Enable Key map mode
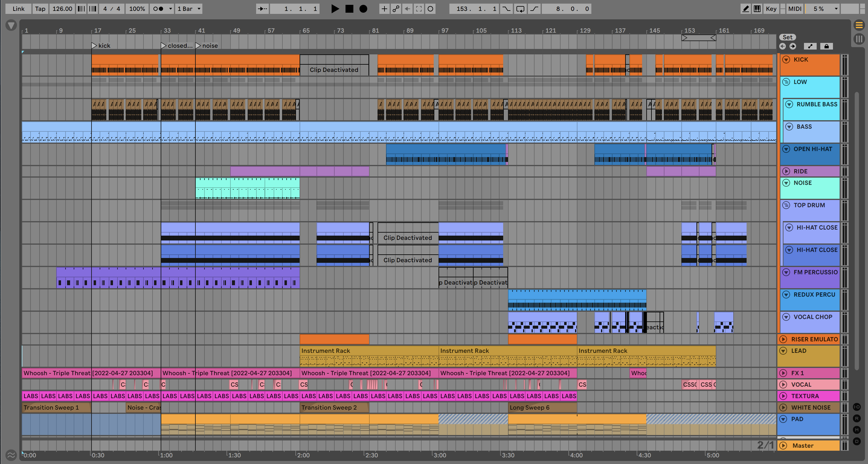 [771, 9]
